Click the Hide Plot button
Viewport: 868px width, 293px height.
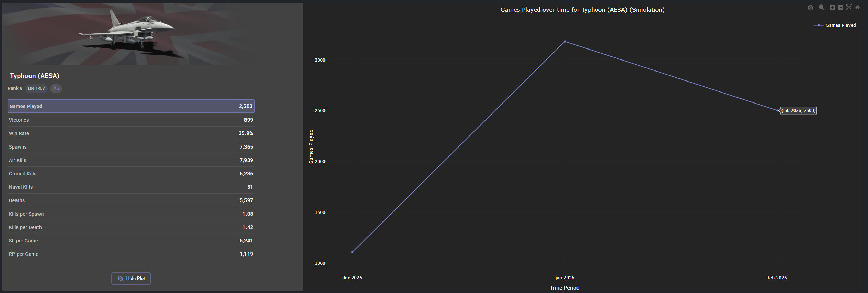coord(131,278)
